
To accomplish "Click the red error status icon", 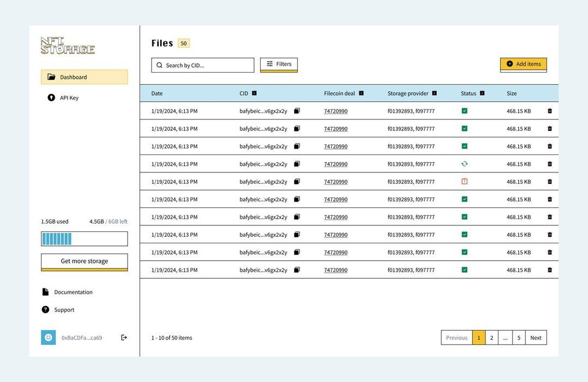I will point(464,181).
